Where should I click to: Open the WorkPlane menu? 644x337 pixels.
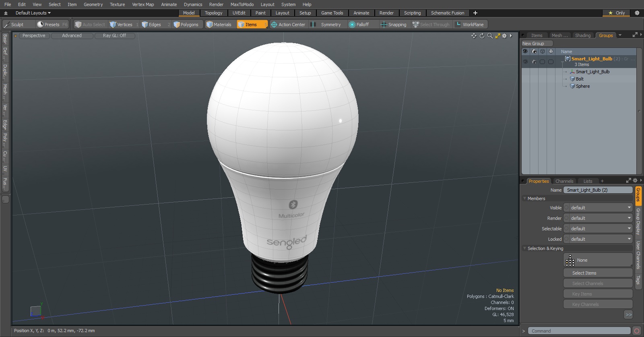point(470,25)
